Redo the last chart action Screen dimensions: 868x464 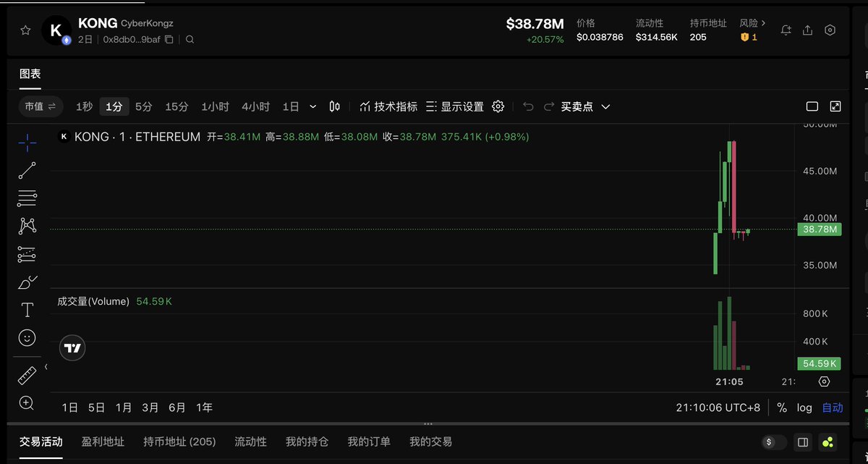549,106
